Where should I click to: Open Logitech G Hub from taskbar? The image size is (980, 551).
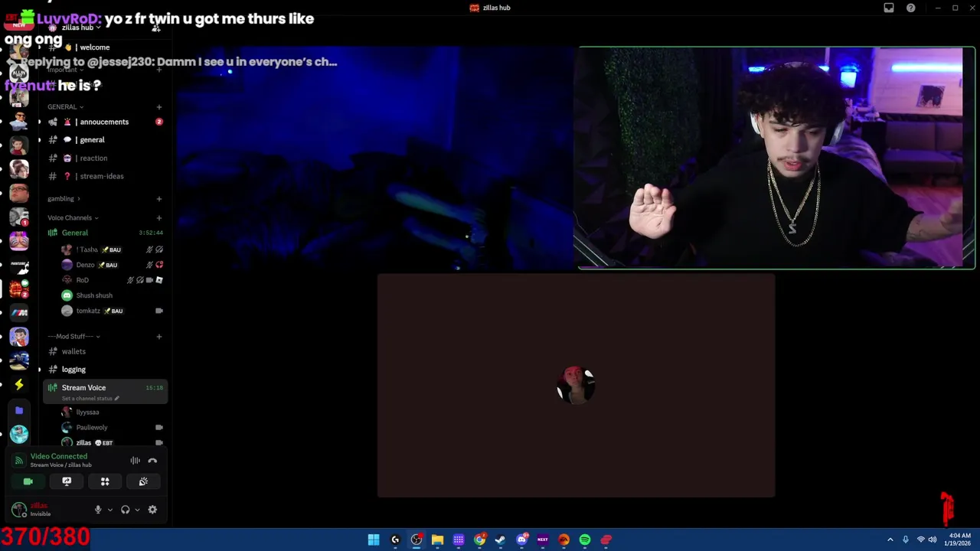pos(395,540)
